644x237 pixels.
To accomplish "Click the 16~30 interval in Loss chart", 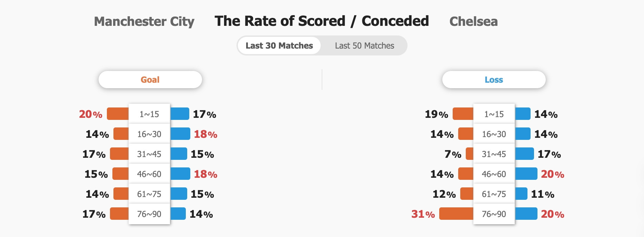I will pyautogui.click(x=494, y=134).
